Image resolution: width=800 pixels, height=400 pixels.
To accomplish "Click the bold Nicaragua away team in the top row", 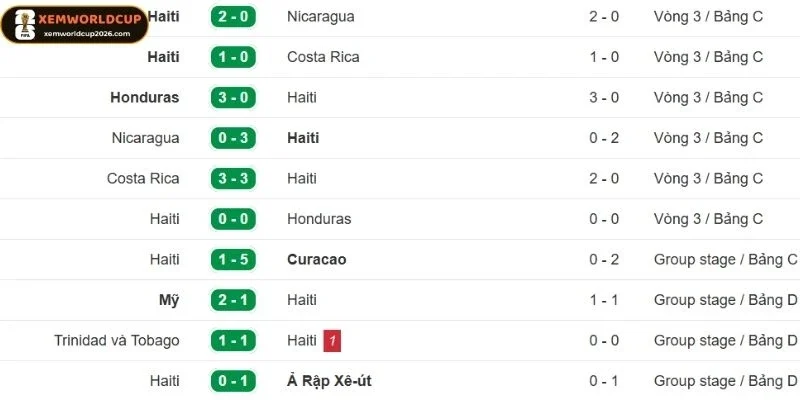I will 320,16.
